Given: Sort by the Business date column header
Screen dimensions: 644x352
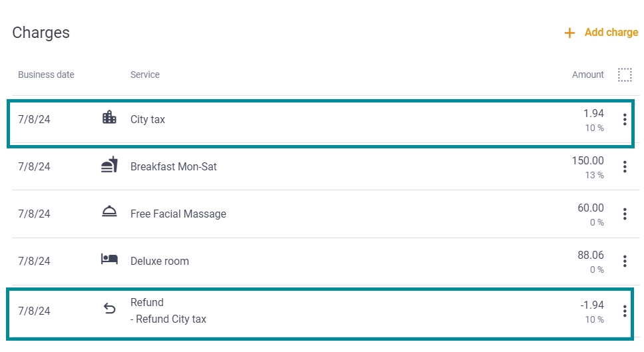Looking at the screenshot, I should click(46, 75).
